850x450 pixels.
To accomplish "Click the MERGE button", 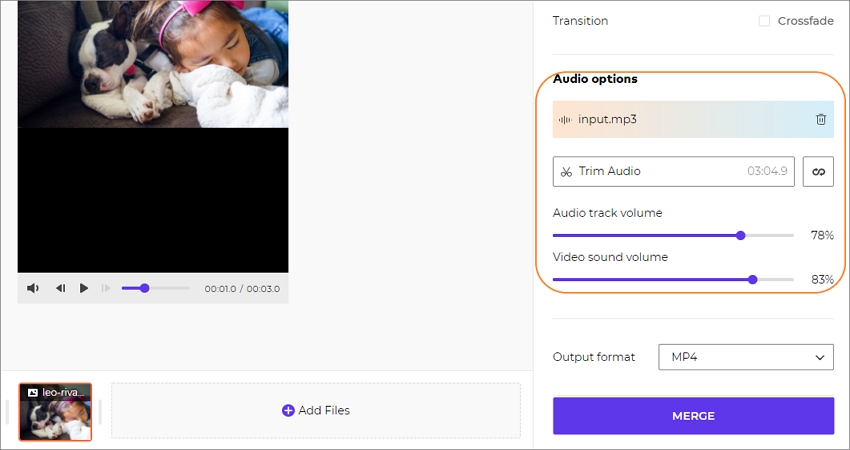I will 693,416.
